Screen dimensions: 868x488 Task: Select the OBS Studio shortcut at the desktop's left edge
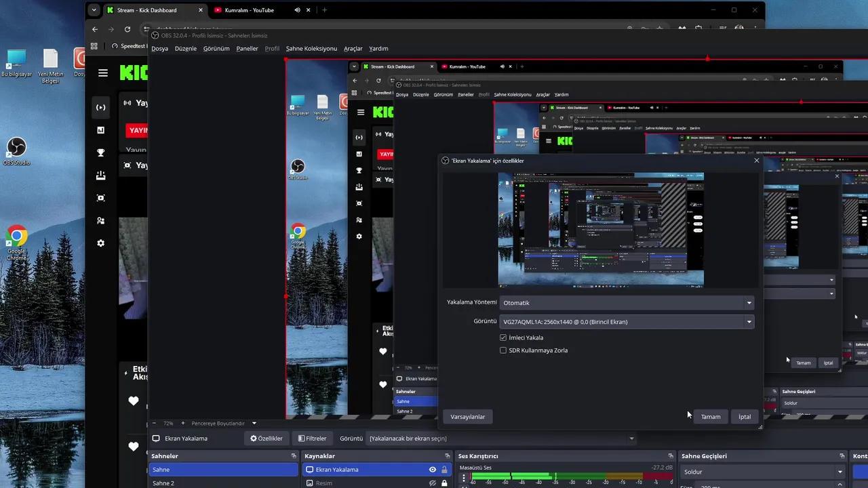click(16, 152)
